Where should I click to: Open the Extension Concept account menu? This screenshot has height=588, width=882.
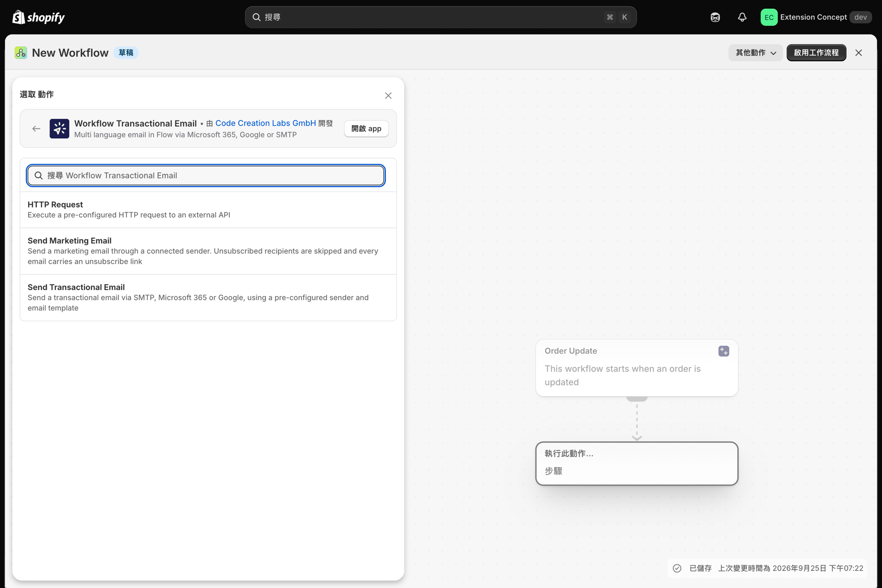(x=816, y=17)
